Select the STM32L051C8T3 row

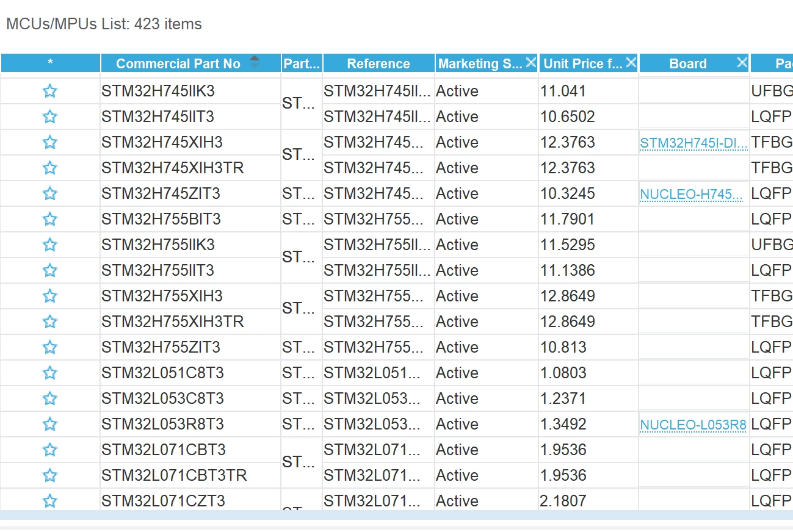(x=397, y=373)
